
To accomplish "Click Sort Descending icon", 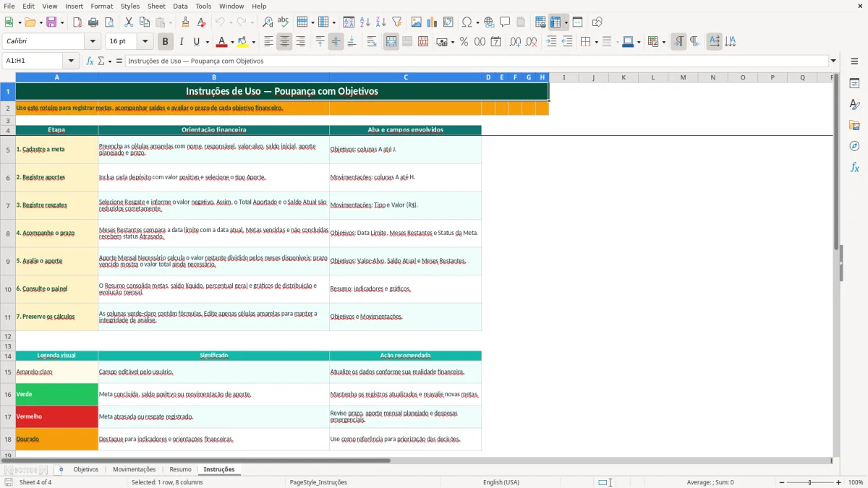I will [381, 22].
